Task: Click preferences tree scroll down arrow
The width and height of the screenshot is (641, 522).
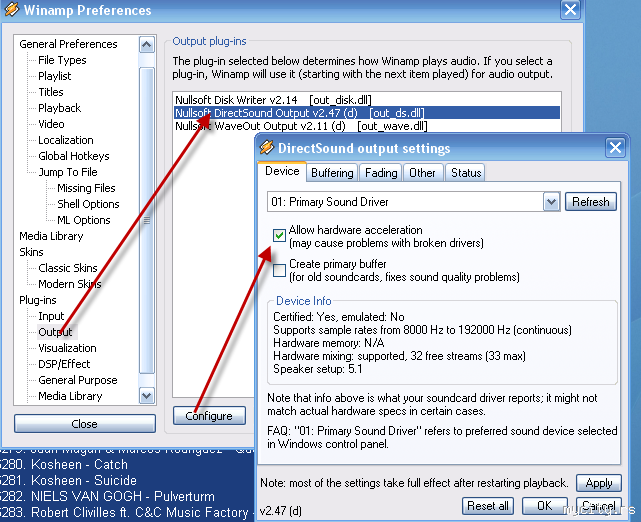Action: [x=147, y=396]
